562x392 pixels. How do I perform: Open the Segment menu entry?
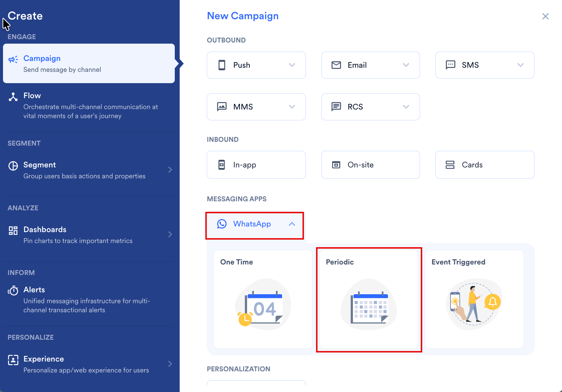89,170
